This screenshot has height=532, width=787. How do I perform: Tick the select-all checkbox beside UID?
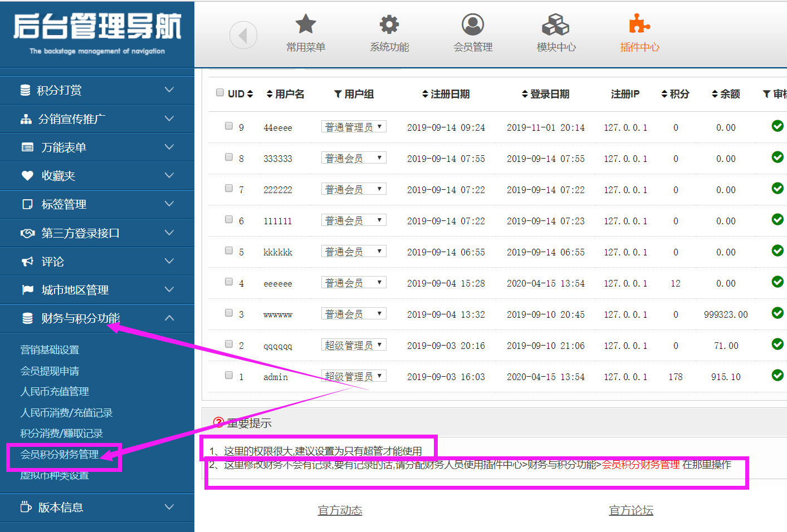coord(220,92)
